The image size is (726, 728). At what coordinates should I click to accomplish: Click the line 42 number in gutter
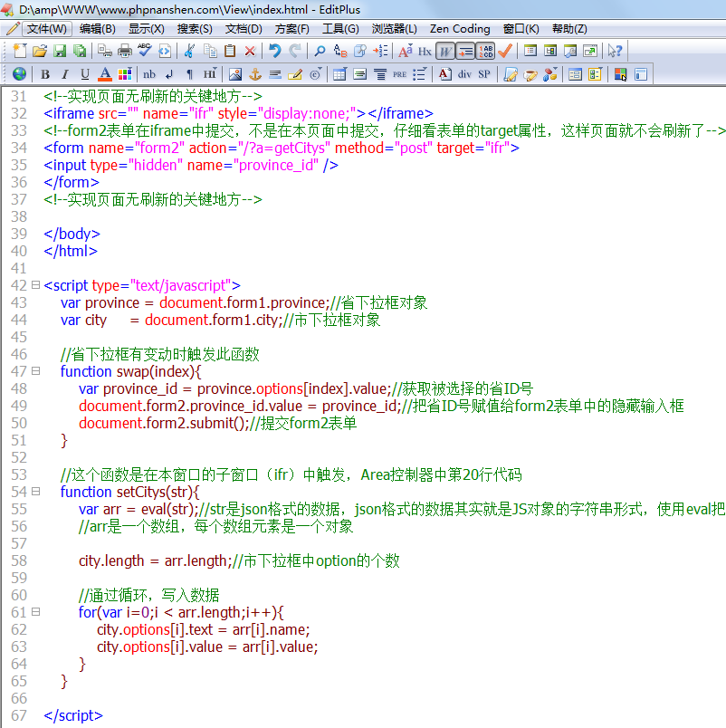point(19,285)
